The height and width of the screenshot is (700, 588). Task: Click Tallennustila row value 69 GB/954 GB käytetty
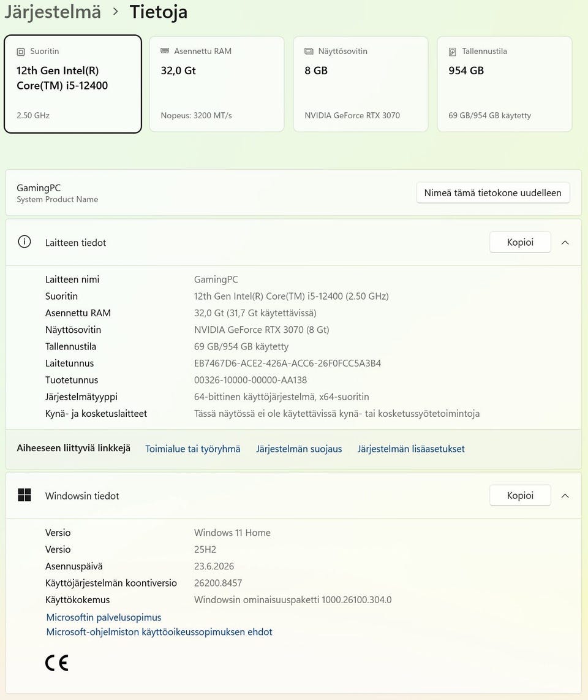point(241,346)
